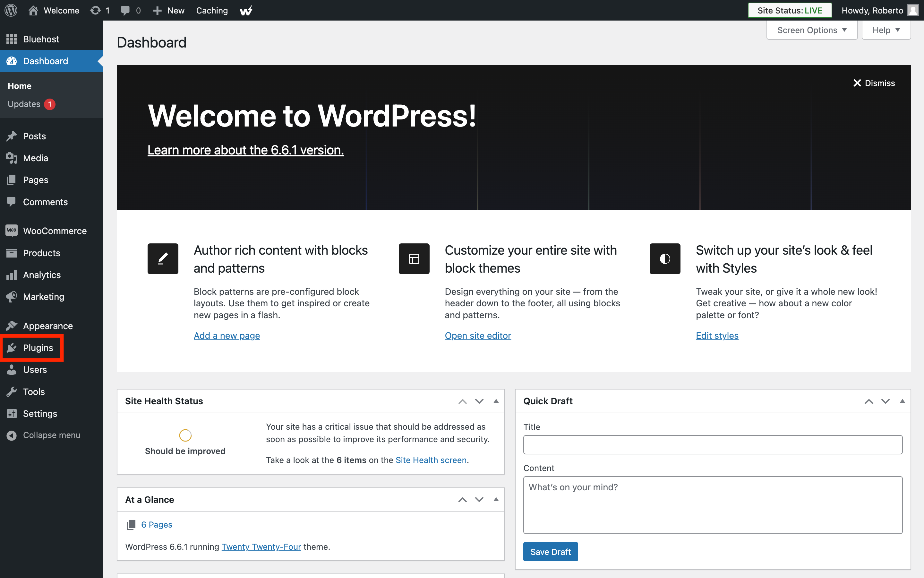Click the Comments speech bubble icon in the sidebar

[x=12, y=201]
